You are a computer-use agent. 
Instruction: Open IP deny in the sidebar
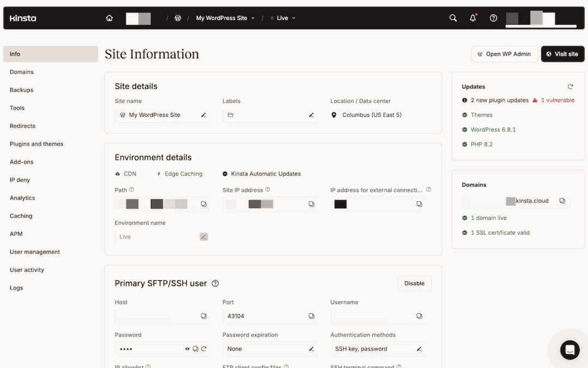[x=20, y=180]
